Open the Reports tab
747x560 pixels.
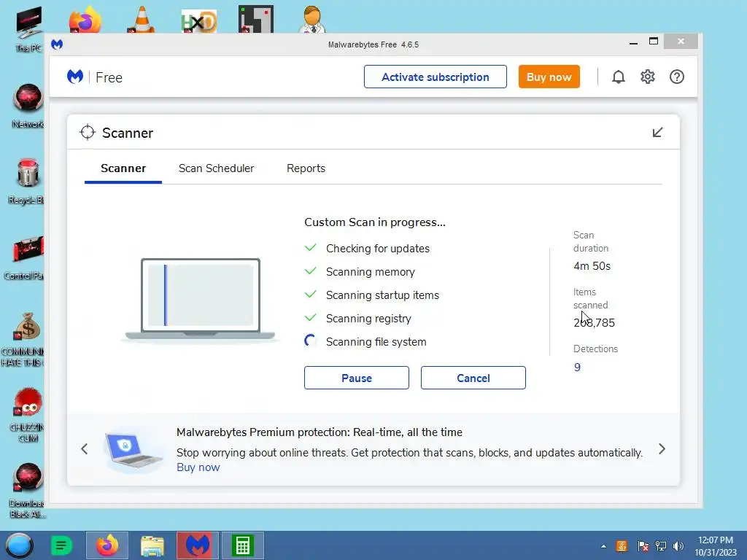click(306, 168)
